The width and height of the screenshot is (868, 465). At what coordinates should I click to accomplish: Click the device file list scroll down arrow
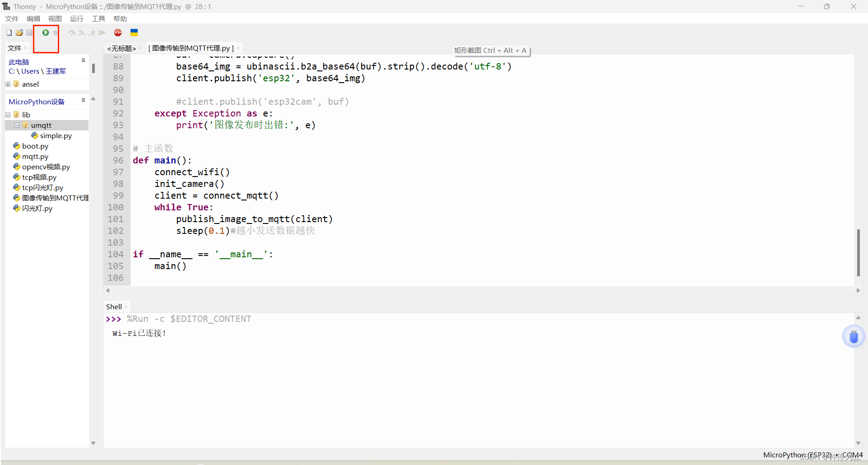(93, 443)
